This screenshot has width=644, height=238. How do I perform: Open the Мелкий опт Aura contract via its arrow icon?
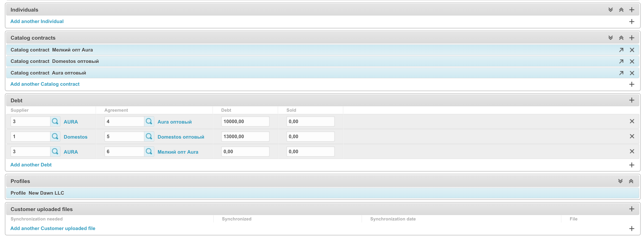pos(621,50)
